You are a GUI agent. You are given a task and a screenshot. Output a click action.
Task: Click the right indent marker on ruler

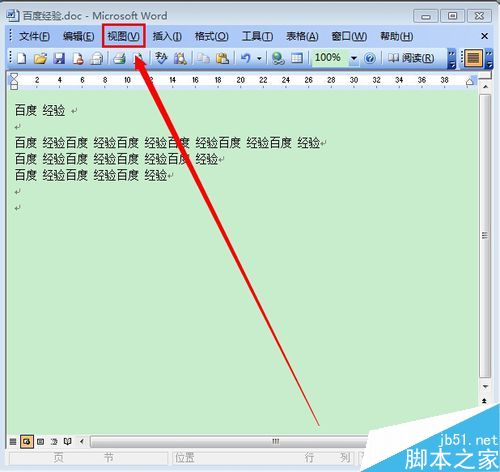point(470,82)
